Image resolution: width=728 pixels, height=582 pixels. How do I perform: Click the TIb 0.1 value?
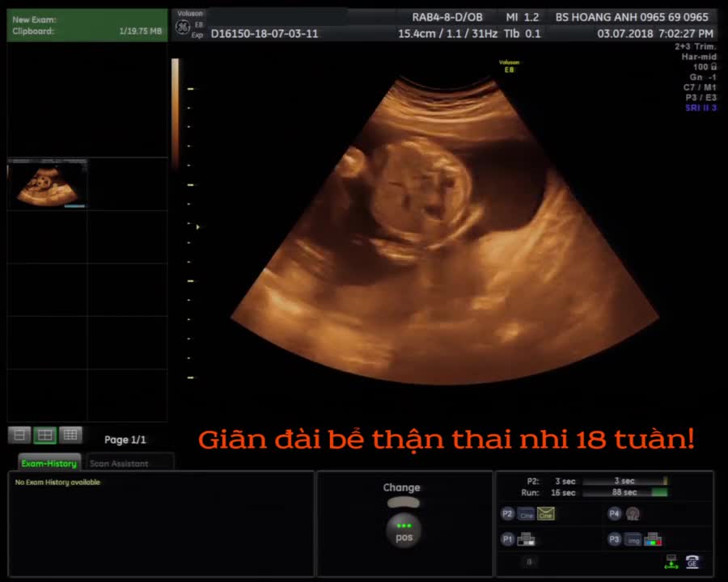(523, 33)
